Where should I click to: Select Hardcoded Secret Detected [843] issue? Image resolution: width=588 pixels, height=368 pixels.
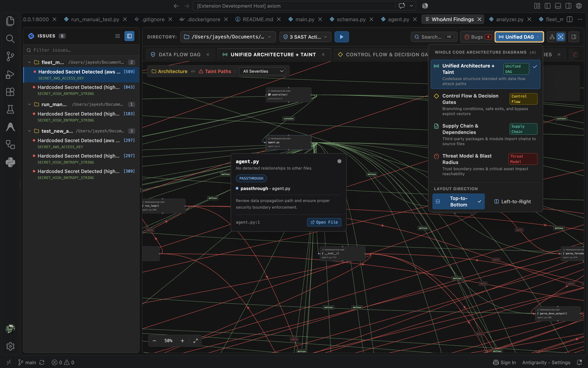tap(81, 90)
